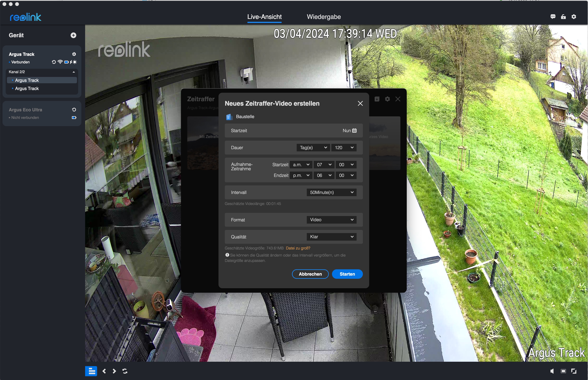Open the 50Minute(n) interval dropdown
This screenshot has width=588, height=380.
(331, 193)
